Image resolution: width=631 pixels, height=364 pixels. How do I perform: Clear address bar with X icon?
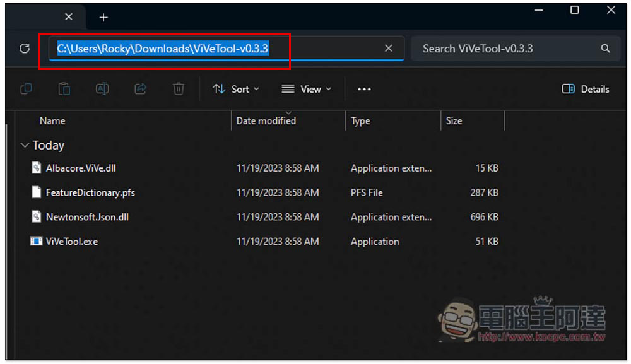coord(389,49)
